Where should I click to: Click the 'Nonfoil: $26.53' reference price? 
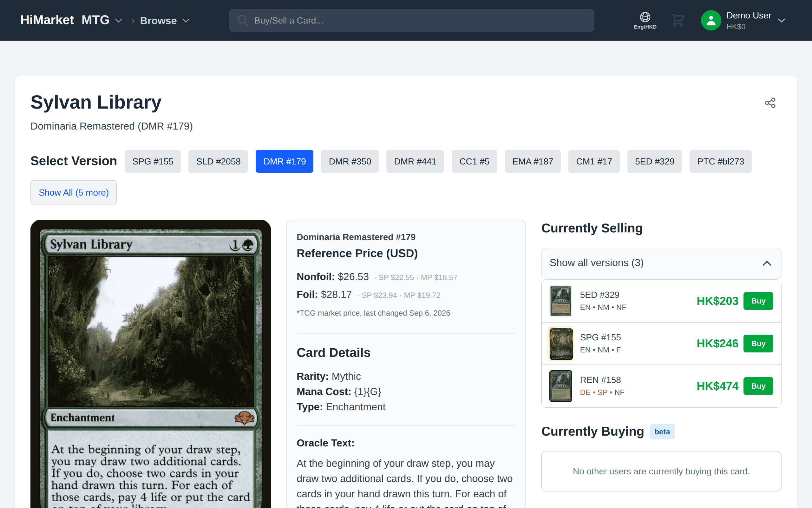pos(332,277)
